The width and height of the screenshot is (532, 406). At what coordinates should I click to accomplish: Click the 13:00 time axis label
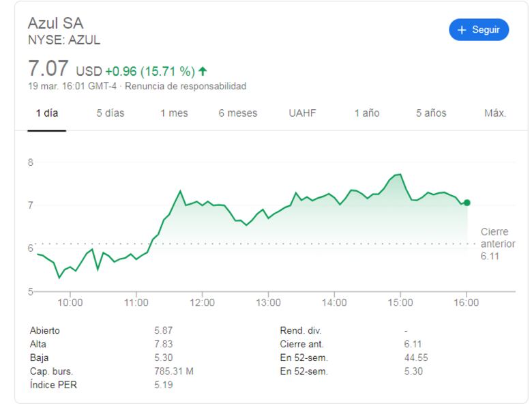coord(268,302)
